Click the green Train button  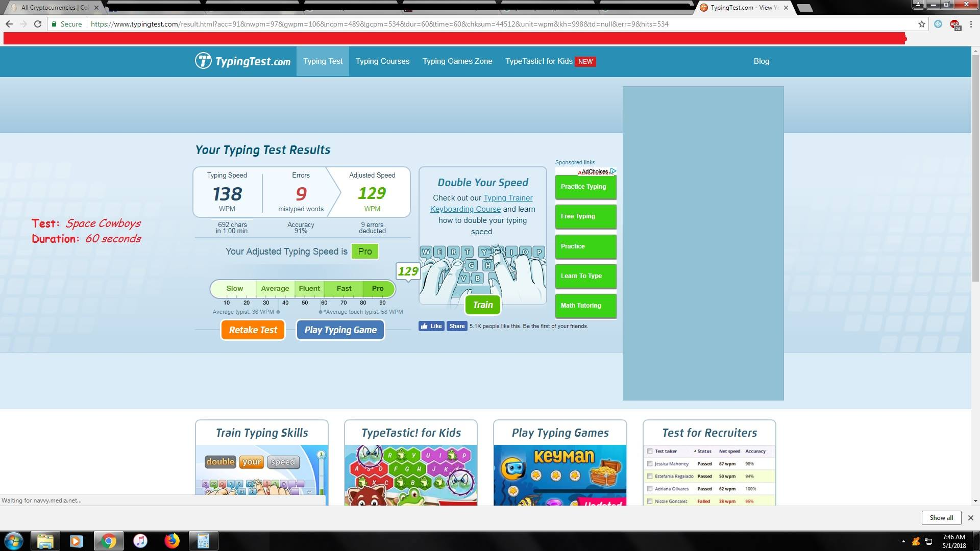(482, 305)
